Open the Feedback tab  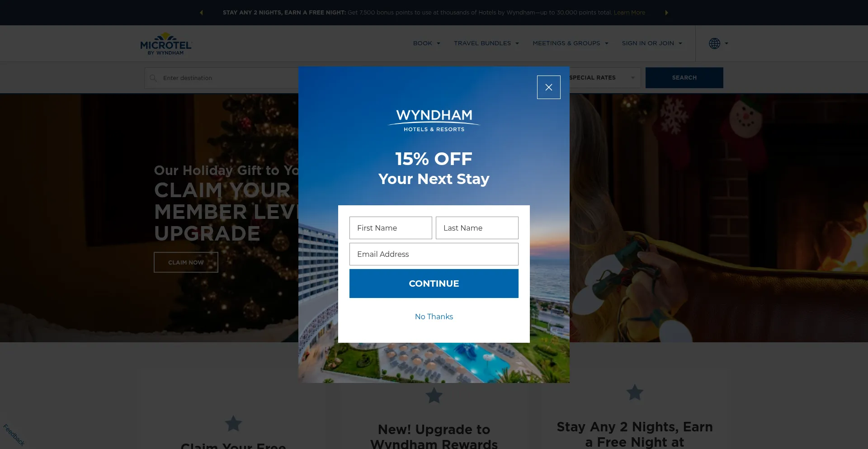[14, 435]
